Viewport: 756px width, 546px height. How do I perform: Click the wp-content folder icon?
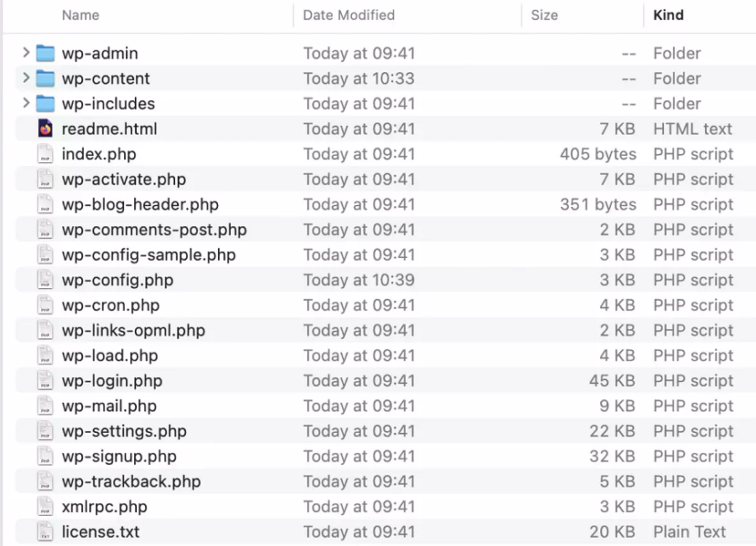[x=46, y=78]
